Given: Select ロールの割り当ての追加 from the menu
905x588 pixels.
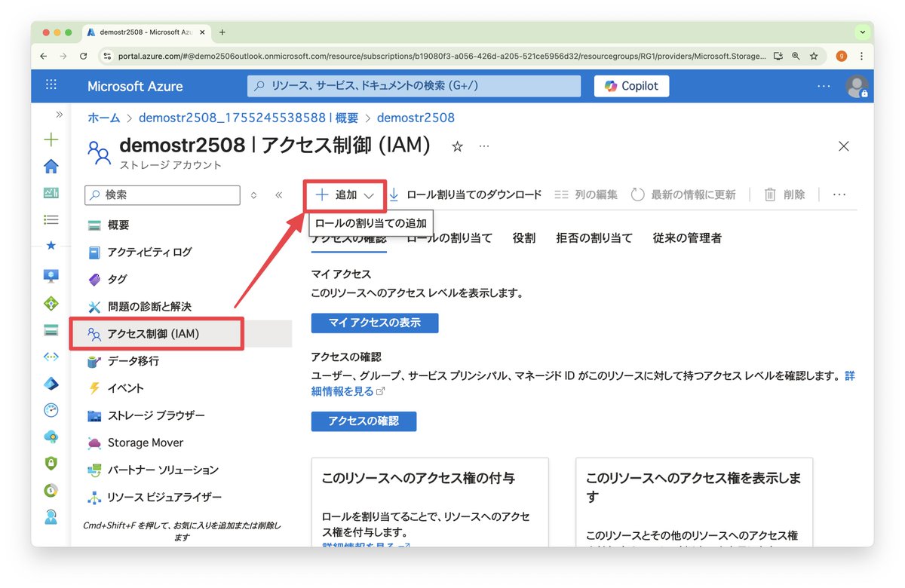Looking at the screenshot, I should 370,223.
